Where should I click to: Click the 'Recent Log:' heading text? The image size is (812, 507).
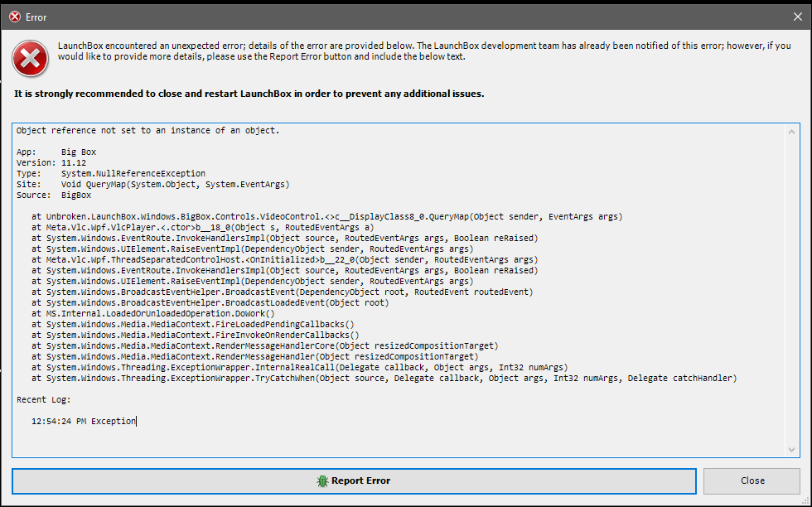click(x=43, y=400)
